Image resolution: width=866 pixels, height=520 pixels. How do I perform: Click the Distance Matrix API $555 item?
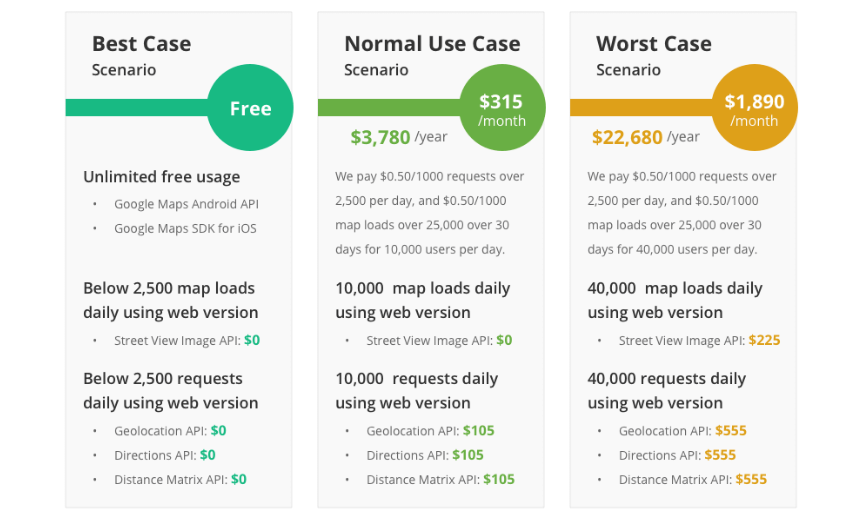(692, 479)
